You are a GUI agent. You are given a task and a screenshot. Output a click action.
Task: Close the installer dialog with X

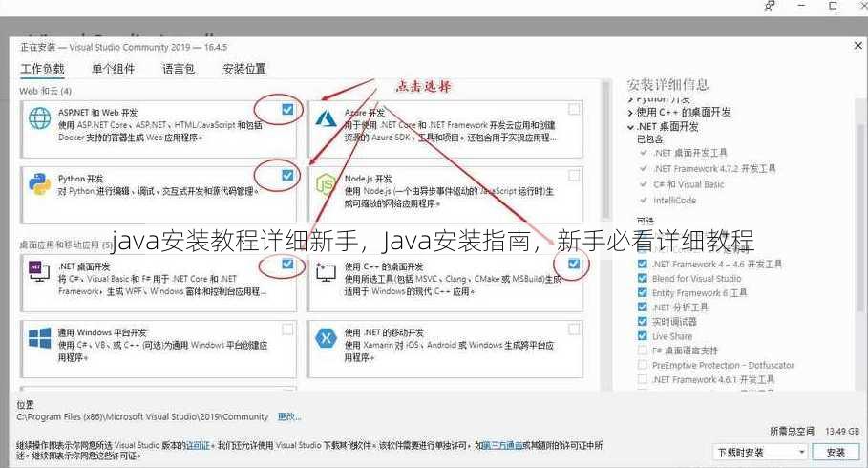point(858,46)
